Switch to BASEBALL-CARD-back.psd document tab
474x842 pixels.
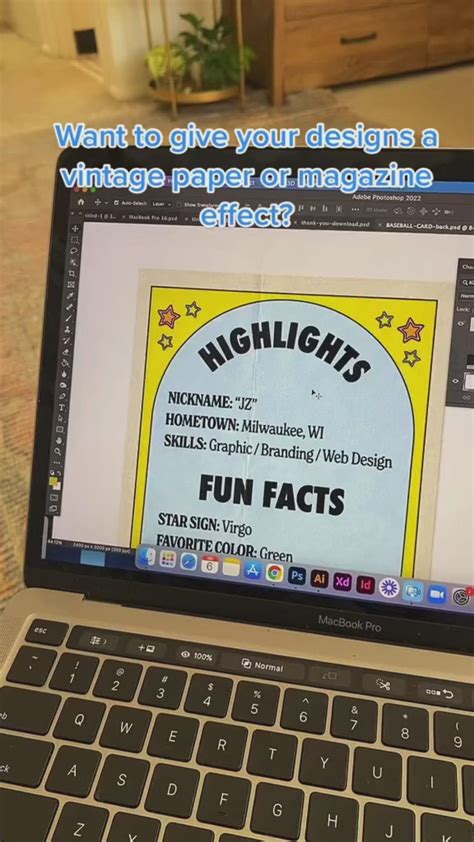[x=428, y=227]
